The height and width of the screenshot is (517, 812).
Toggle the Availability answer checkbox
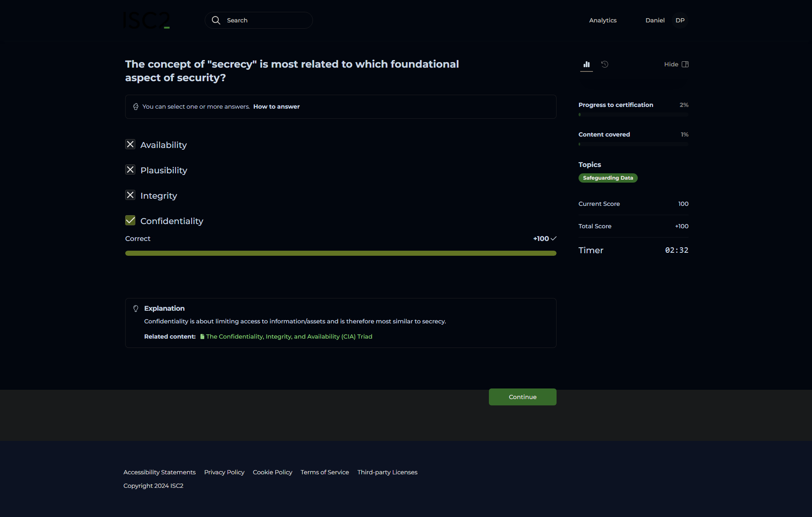(x=130, y=145)
